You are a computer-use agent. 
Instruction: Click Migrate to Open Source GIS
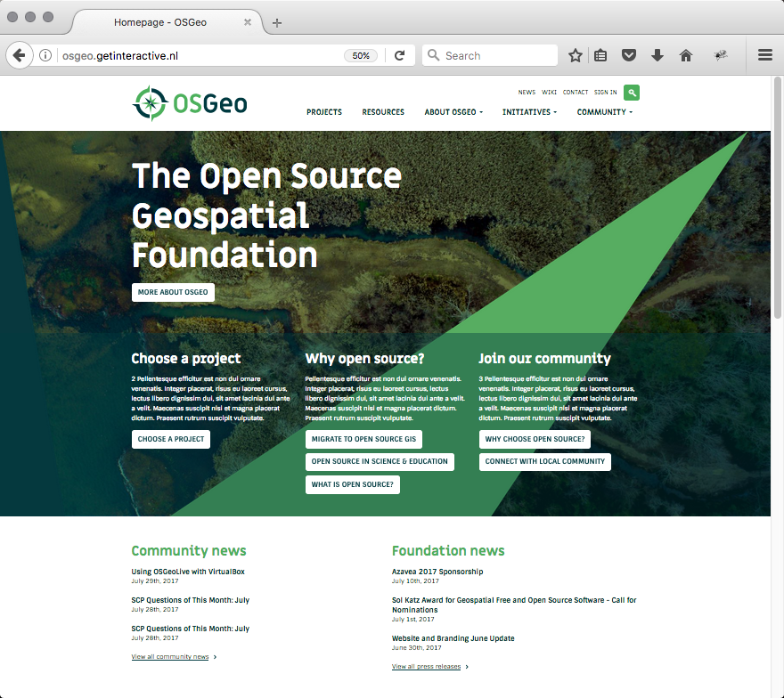pyautogui.click(x=364, y=439)
